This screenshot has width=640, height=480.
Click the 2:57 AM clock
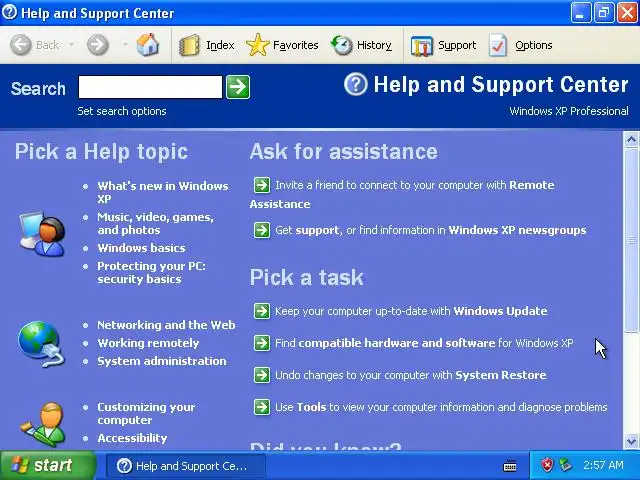[603, 465]
